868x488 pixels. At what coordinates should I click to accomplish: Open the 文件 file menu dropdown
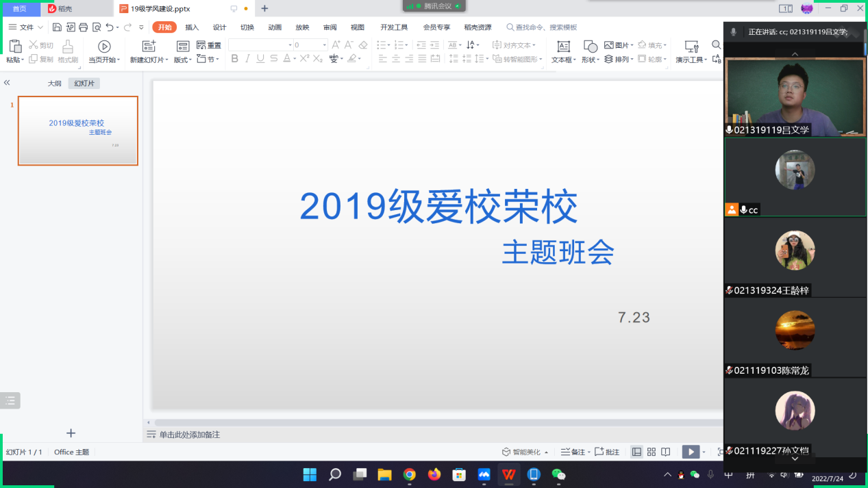pyautogui.click(x=26, y=27)
